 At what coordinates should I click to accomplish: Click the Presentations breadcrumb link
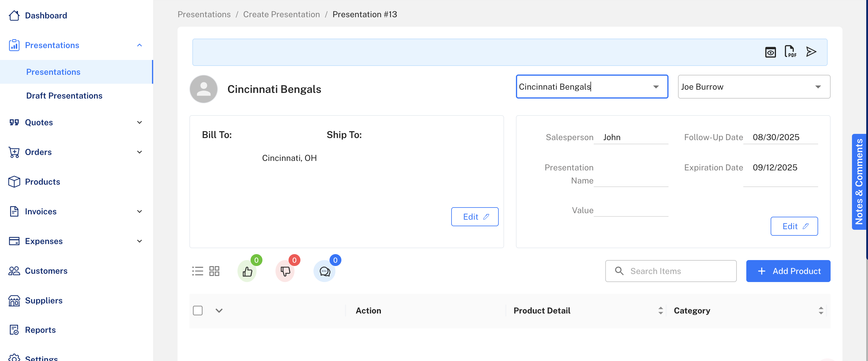coord(204,15)
